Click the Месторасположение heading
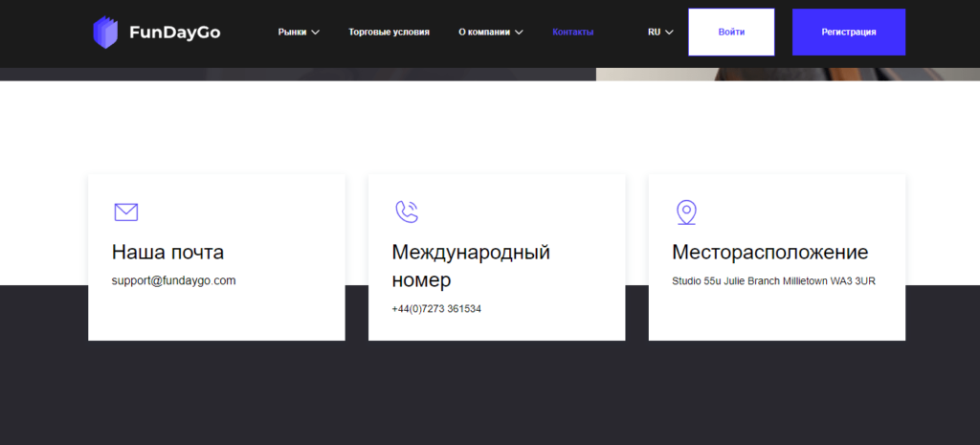This screenshot has width=980, height=445. pyautogui.click(x=770, y=253)
